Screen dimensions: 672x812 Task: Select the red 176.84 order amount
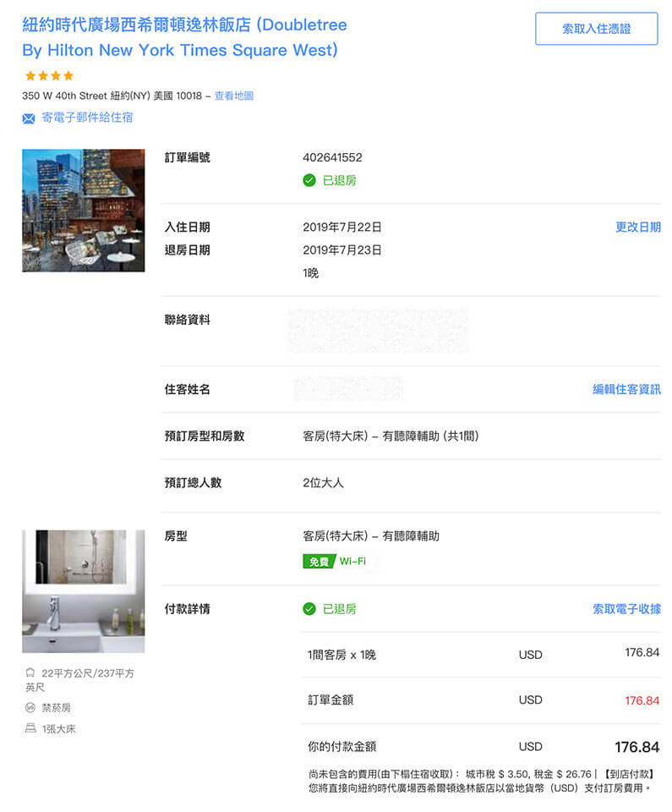[642, 700]
